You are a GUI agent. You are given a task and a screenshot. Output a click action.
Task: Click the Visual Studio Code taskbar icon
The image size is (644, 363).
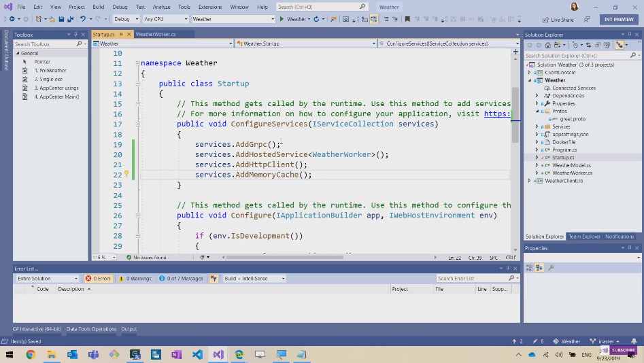pyautogui.click(x=197, y=354)
